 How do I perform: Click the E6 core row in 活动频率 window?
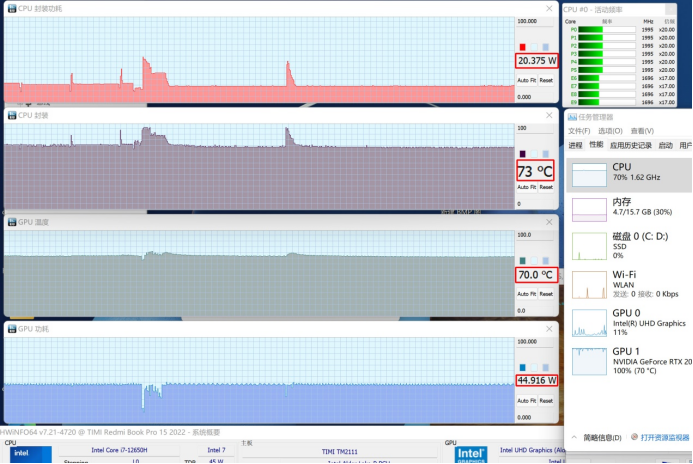(x=622, y=78)
